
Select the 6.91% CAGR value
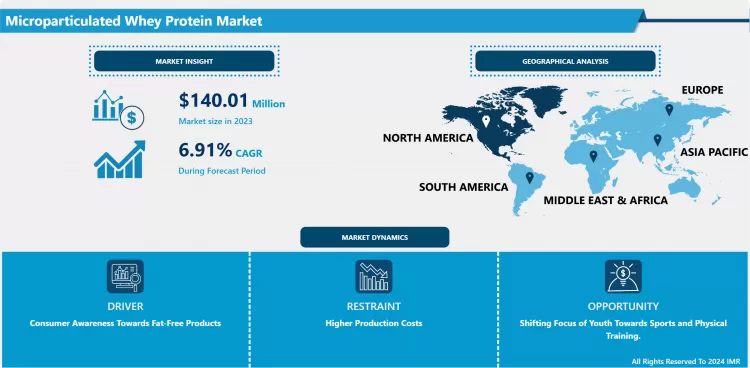coord(221,151)
